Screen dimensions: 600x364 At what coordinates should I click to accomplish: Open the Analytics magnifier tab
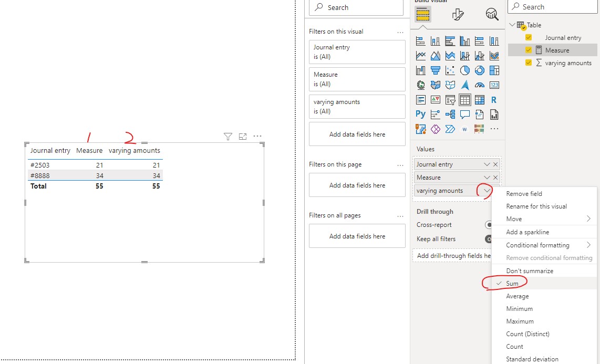[492, 15]
